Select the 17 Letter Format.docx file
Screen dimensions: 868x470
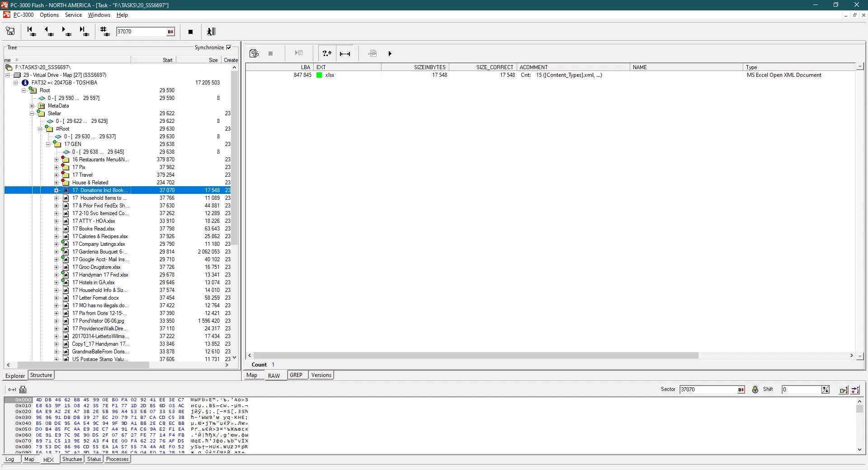tap(95, 298)
